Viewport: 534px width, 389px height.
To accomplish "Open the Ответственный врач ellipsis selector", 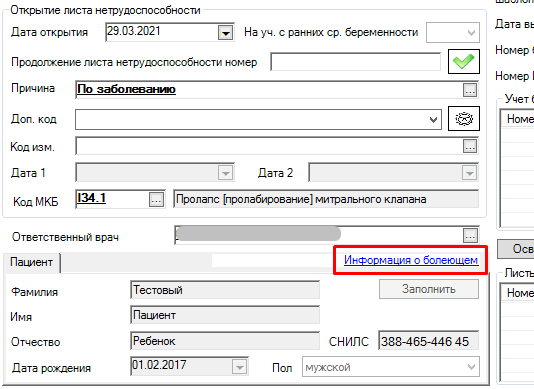I will 470,236.
